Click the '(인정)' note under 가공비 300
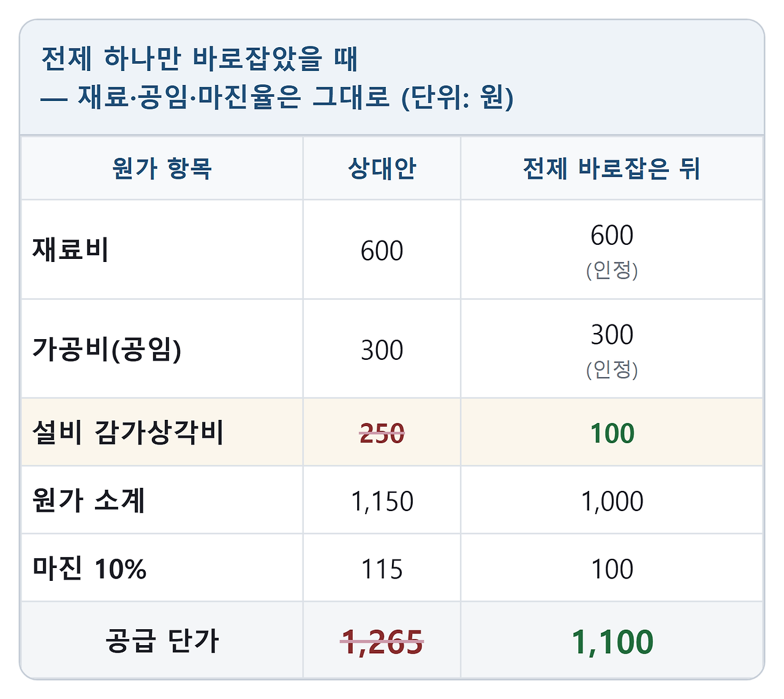 point(612,370)
